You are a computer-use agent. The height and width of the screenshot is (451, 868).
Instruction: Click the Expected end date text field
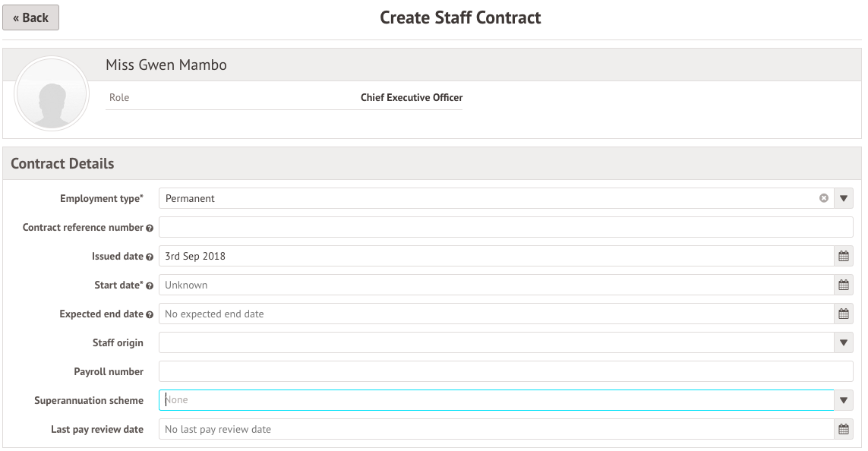pos(496,314)
